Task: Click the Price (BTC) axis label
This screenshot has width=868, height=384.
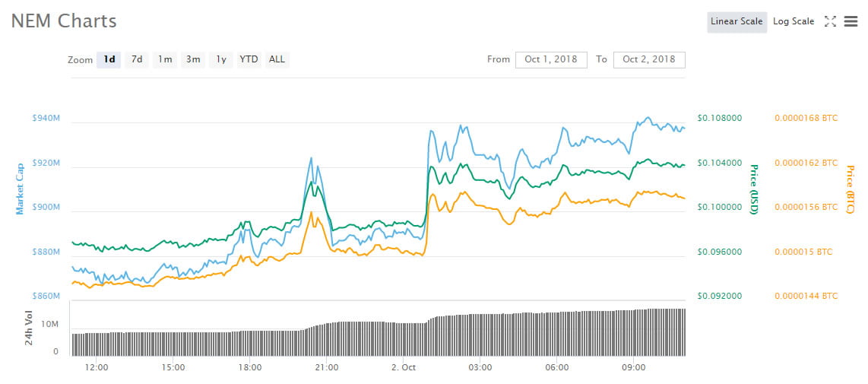Action: (x=850, y=189)
